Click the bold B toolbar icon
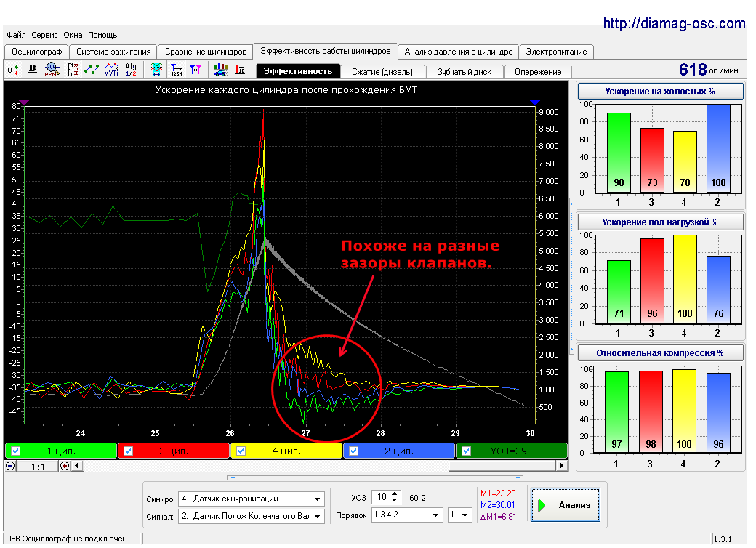The image size is (756, 548). [32, 69]
